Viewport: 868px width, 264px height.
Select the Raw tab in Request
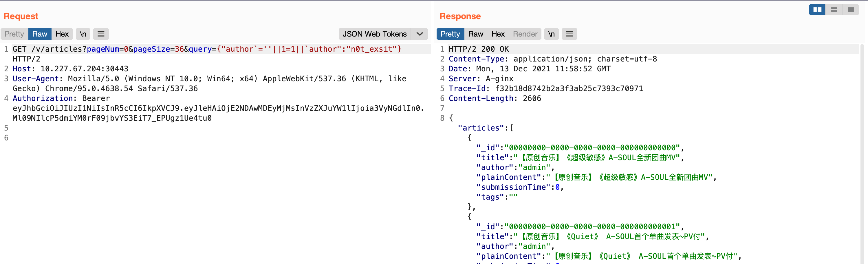click(x=40, y=34)
